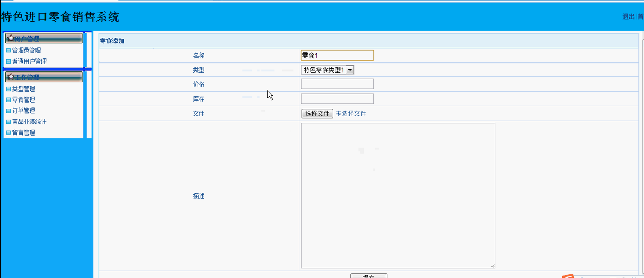Click the 文件 label
This screenshot has width=644, height=278.
(199, 114)
